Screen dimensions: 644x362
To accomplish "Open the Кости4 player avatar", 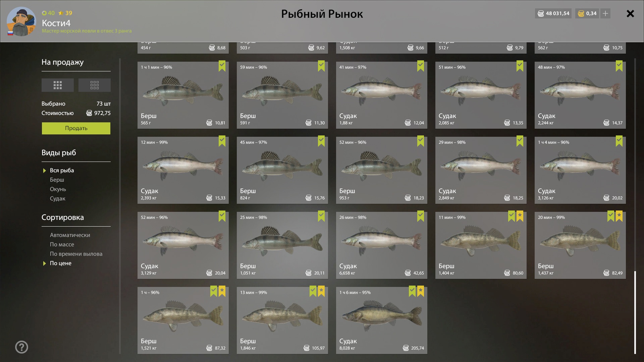I will click(21, 21).
